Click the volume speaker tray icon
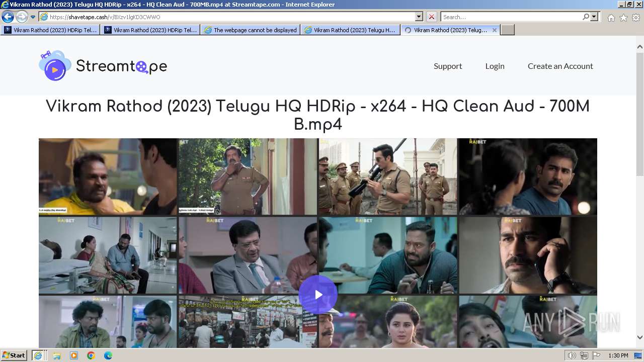The width and height of the screenshot is (644, 362). pos(572,355)
